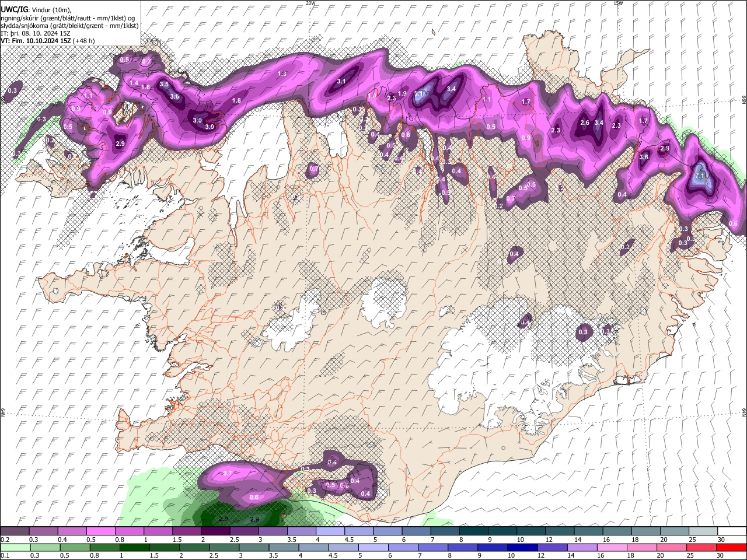Image resolution: width=747 pixels, height=560 pixels.
Task: Click the map value '2.6'
Action: point(585,123)
